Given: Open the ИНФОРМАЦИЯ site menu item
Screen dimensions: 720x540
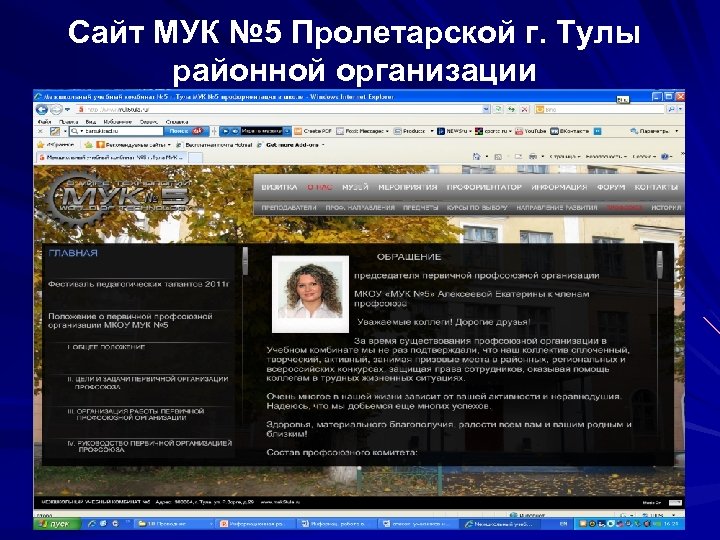Looking at the screenshot, I should [x=559, y=187].
